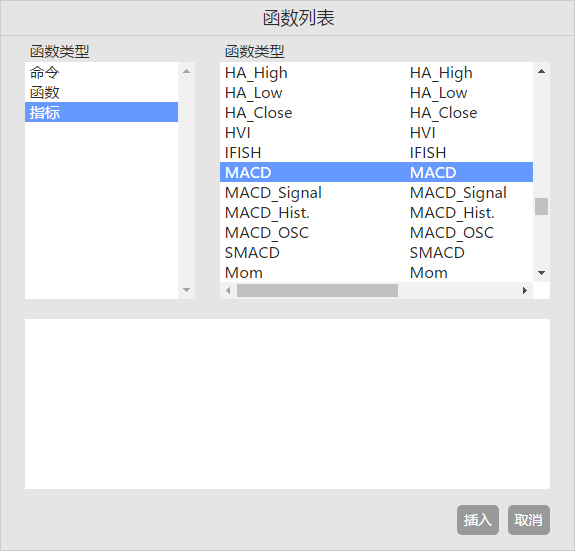575x551 pixels.
Task: Choose the HA_High indicator
Action: [376, 73]
